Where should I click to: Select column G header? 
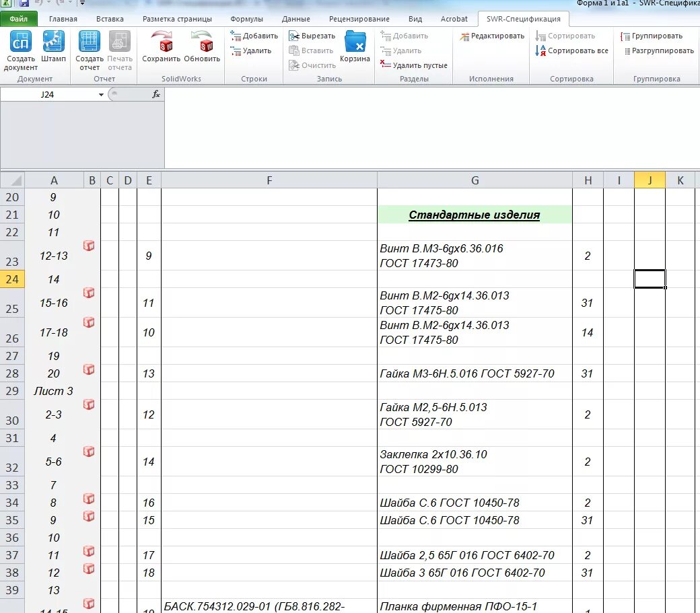pyautogui.click(x=475, y=180)
